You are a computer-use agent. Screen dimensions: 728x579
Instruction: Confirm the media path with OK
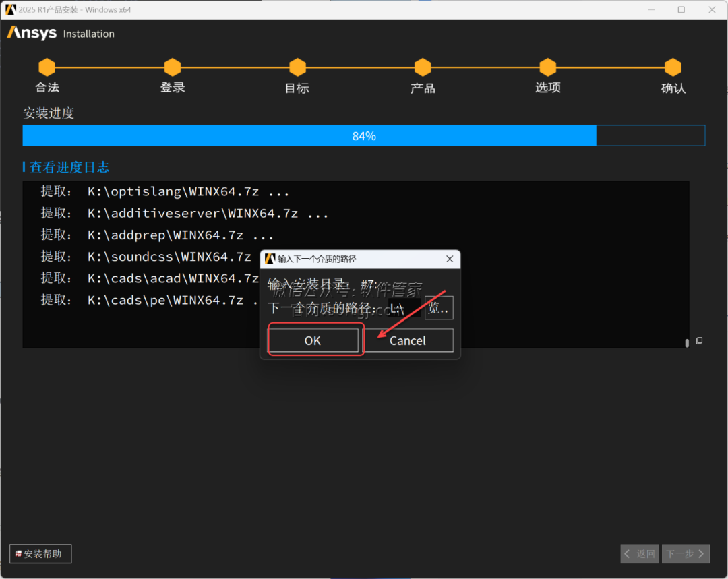313,340
